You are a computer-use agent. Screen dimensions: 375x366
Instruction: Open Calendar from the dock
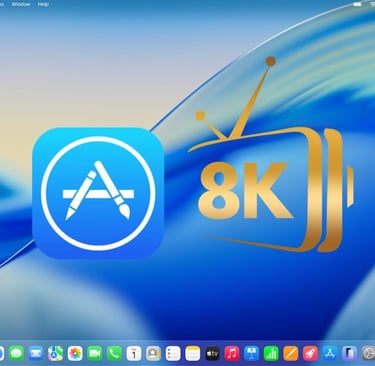[134, 353]
